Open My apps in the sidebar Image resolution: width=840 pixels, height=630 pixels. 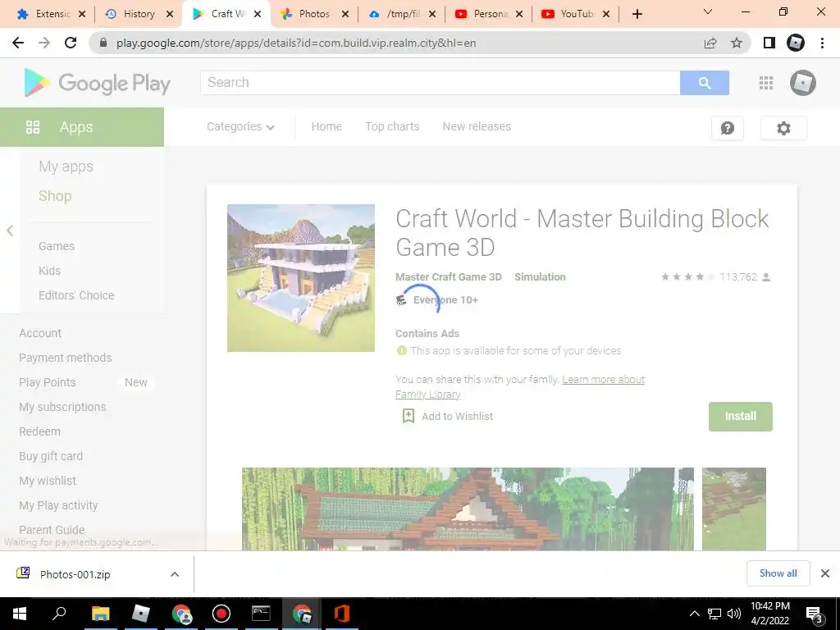(x=66, y=167)
